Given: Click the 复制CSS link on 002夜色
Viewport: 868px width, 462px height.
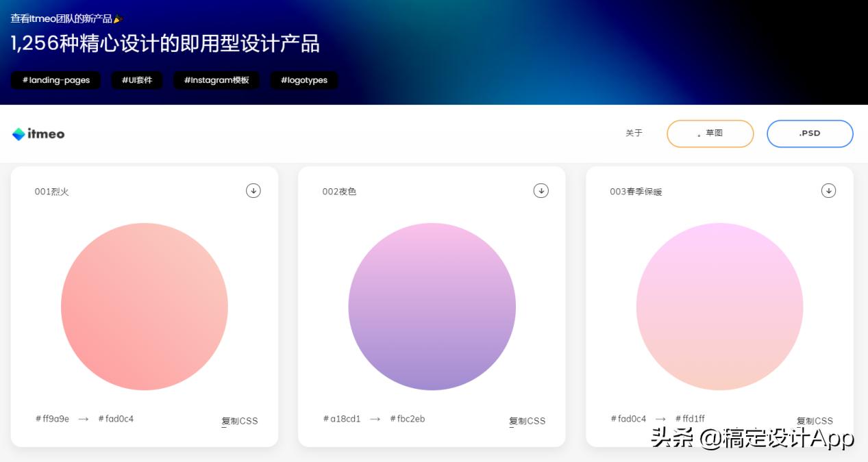Looking at the screenshot, I should [527, 421].
